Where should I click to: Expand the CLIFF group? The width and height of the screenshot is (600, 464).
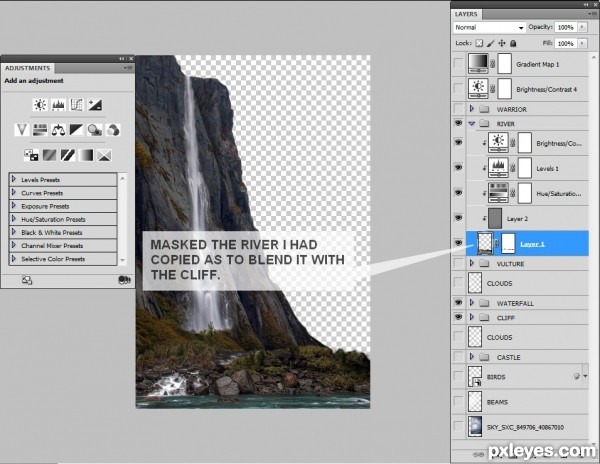tap(472, 317)
